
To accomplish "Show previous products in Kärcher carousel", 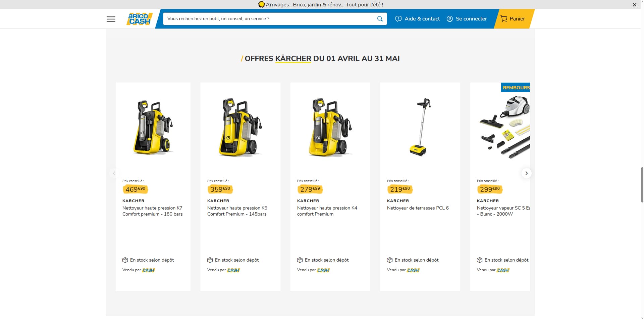I will [x=114, y=173].
